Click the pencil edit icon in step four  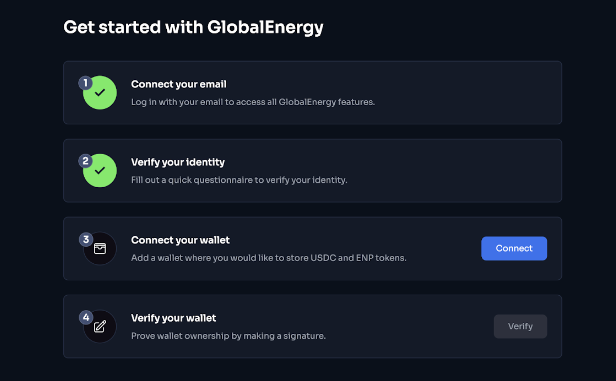100,326
